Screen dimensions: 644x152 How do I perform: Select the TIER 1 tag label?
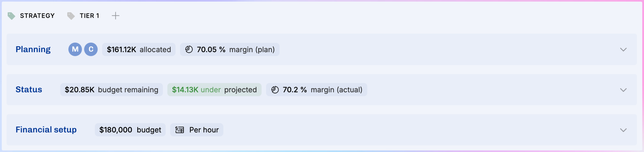pos(89,16)
